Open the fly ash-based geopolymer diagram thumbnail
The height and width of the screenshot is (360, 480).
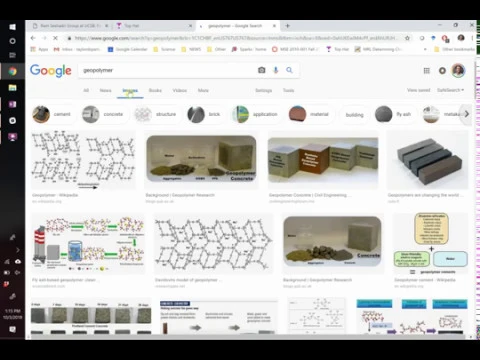(88, 244)
